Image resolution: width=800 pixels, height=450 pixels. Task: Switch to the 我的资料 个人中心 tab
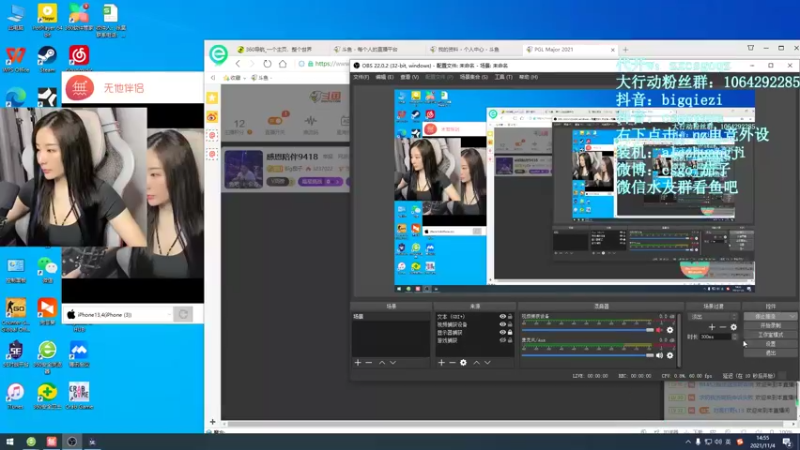tap(469, 49)
